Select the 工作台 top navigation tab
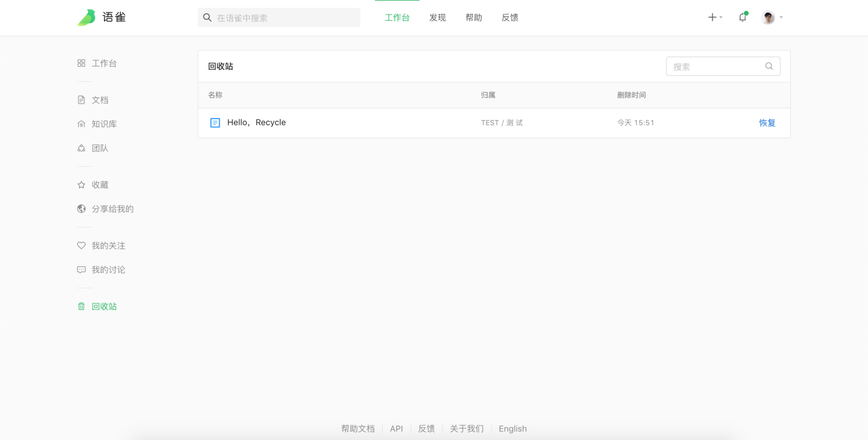 pyautogui.click(x=397, y=17)
